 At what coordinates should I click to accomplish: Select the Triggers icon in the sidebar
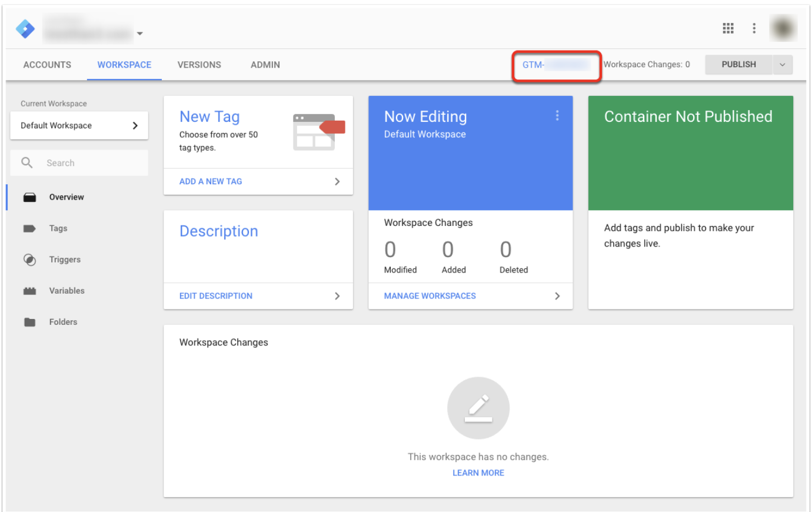29,260
